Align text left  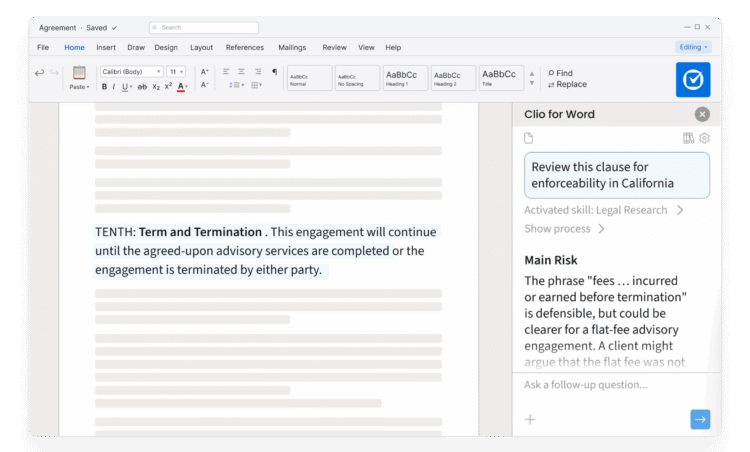tap(226, 72)
